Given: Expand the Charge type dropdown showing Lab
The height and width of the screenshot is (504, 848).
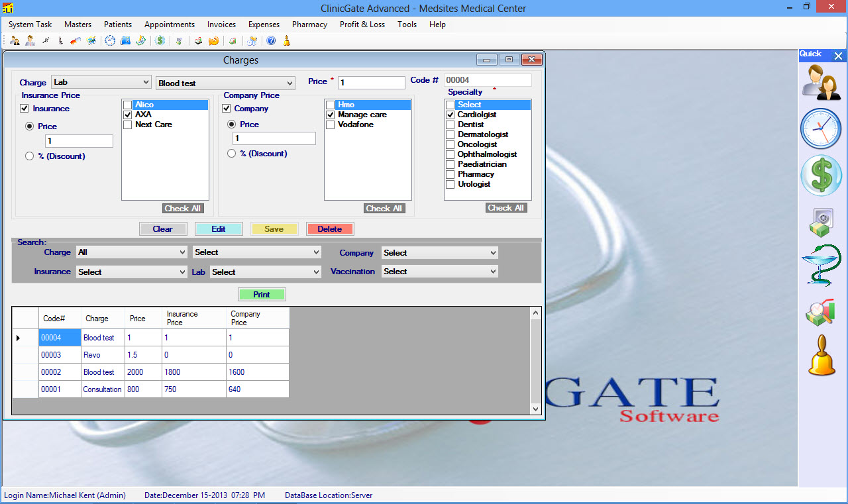Looking at the screenshot, I should coord(101,82).
